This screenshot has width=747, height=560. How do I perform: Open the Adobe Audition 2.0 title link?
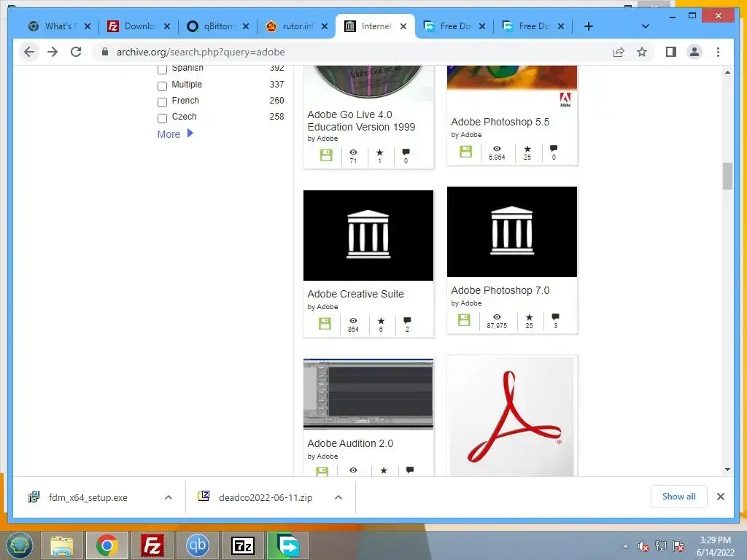pos(350,443)
